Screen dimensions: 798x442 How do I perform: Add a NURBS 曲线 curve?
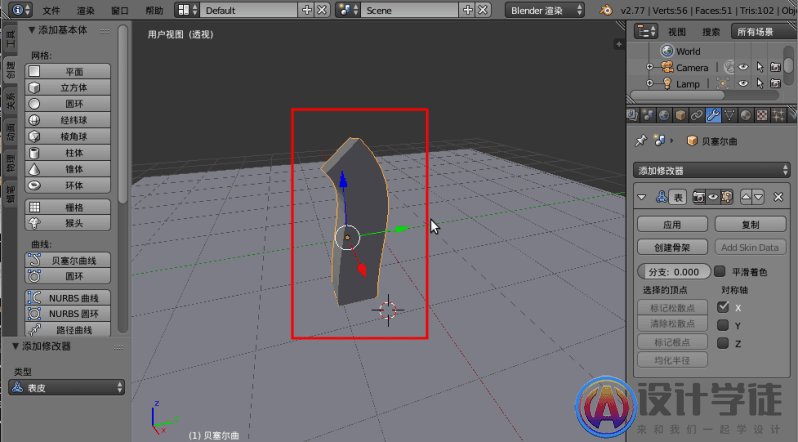coord(68,298)
